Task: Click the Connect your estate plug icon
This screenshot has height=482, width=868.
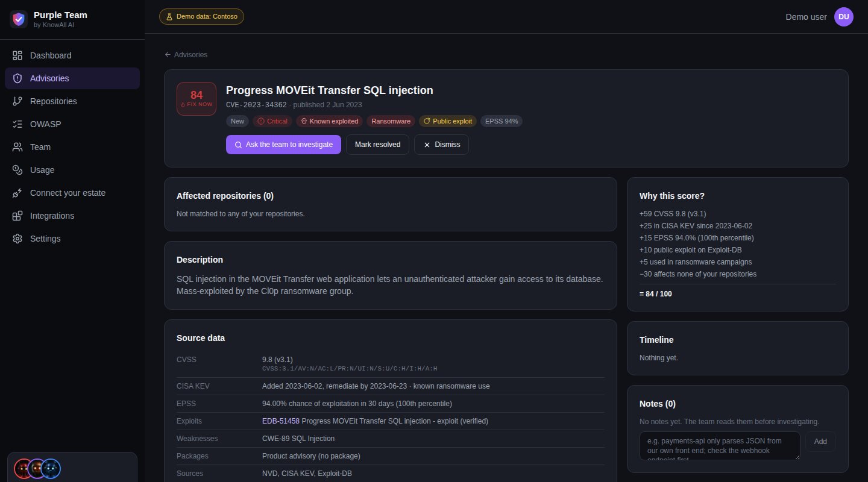Action: (17, 193)
